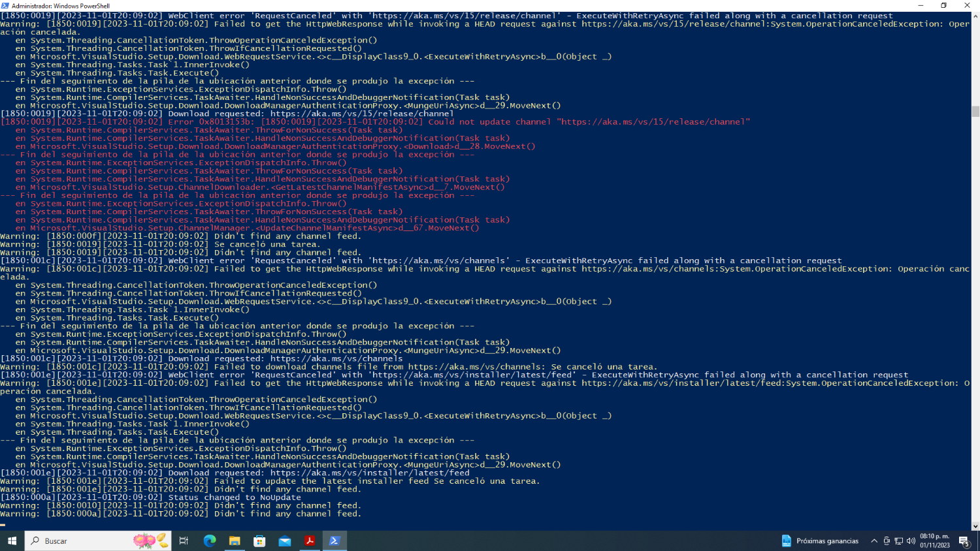Open the clock showing 08:10 p. m.
980x551 pixels.
click(x=934, y=541)
